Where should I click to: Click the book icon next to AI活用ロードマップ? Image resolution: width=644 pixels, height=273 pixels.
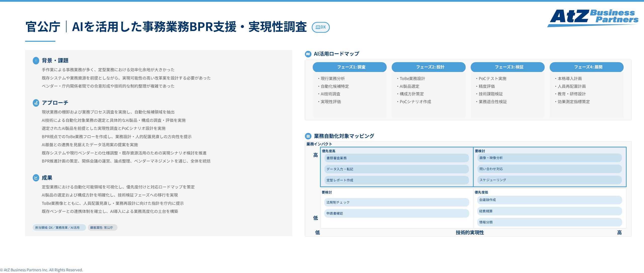(x=308, y=54)
